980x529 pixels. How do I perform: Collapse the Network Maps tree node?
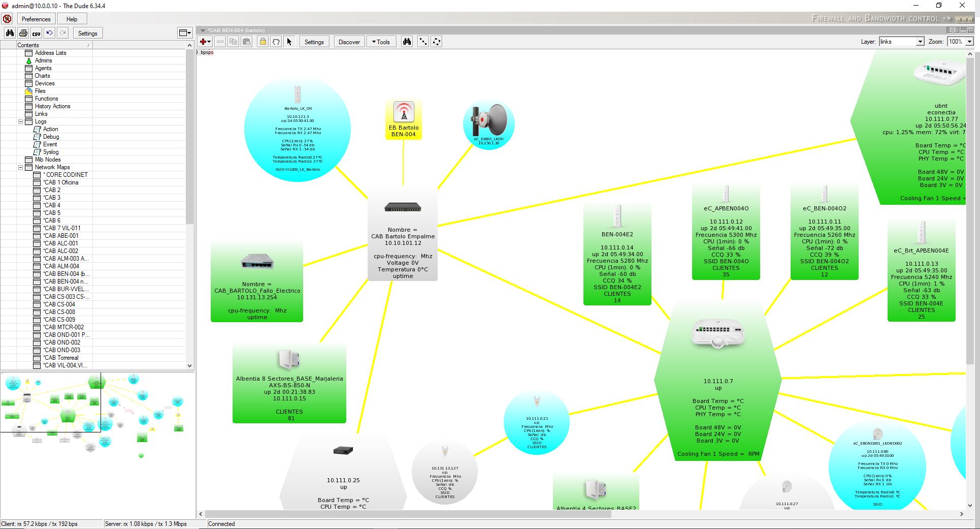[21, 167]
